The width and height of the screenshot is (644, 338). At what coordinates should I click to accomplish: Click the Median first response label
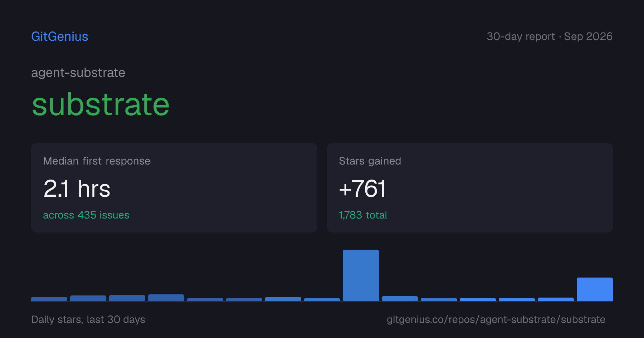[97, 161]
